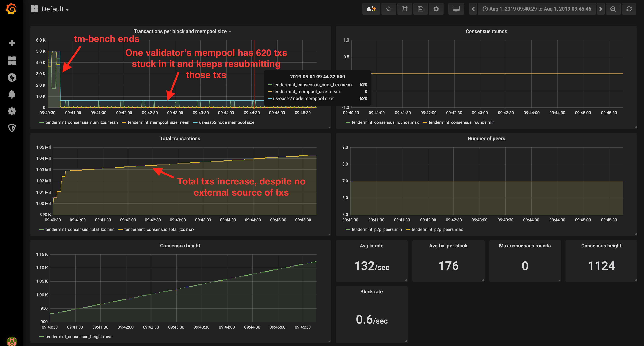Screen dimensions: 644x346
Task: Zoom out the time range with the magnifier
Action: point(613,9)
